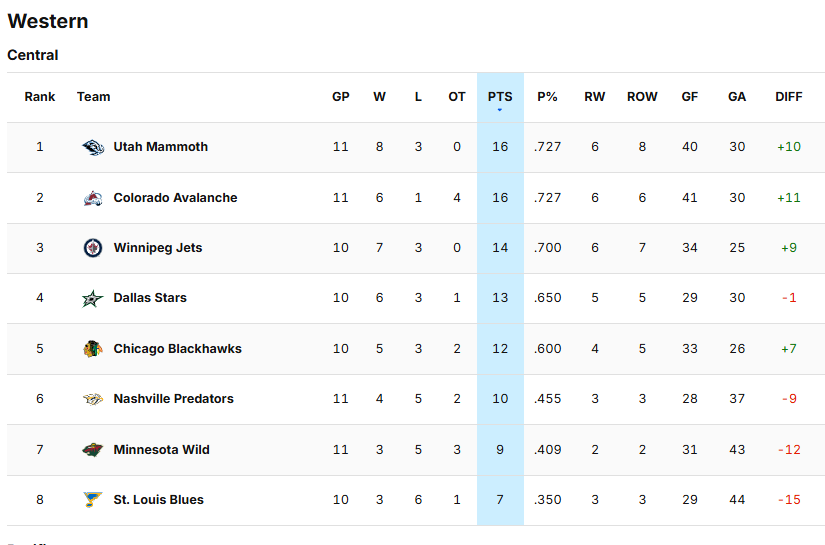Sort table by W column header
This screenshot has height=545, width=825.
(380, 97)
